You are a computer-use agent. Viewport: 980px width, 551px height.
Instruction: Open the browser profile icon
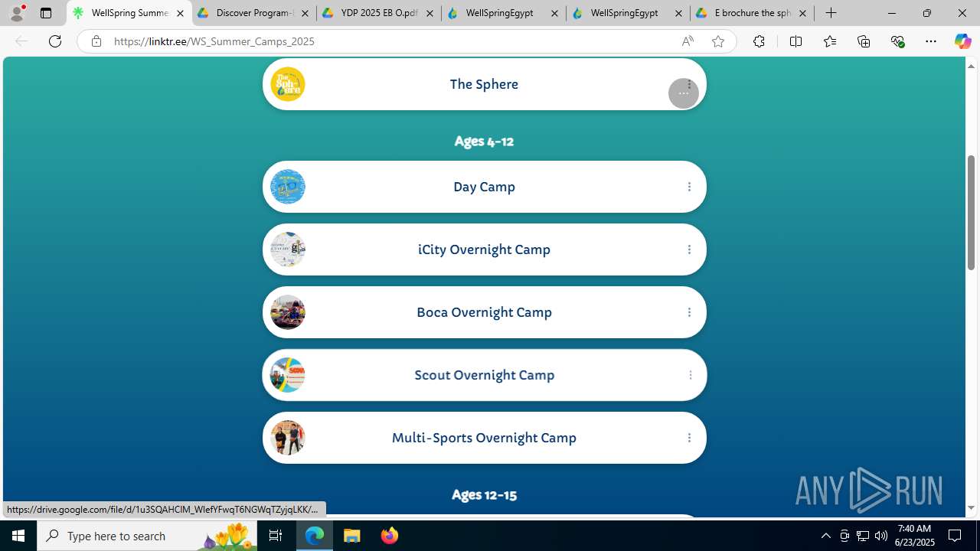click(17, 13)
